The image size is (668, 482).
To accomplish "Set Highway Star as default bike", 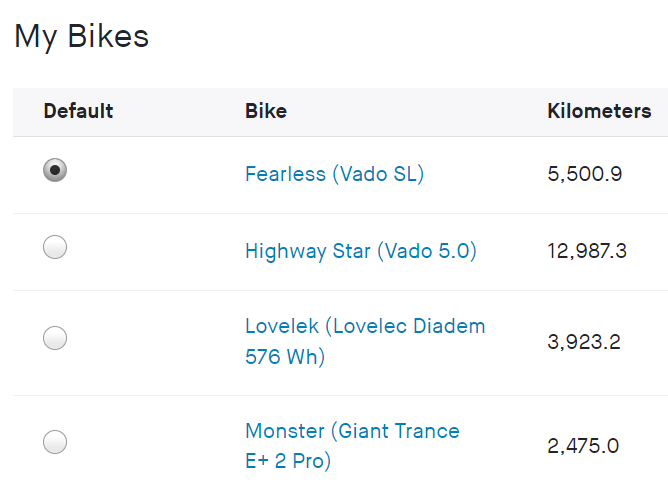I will pos(55,247).
